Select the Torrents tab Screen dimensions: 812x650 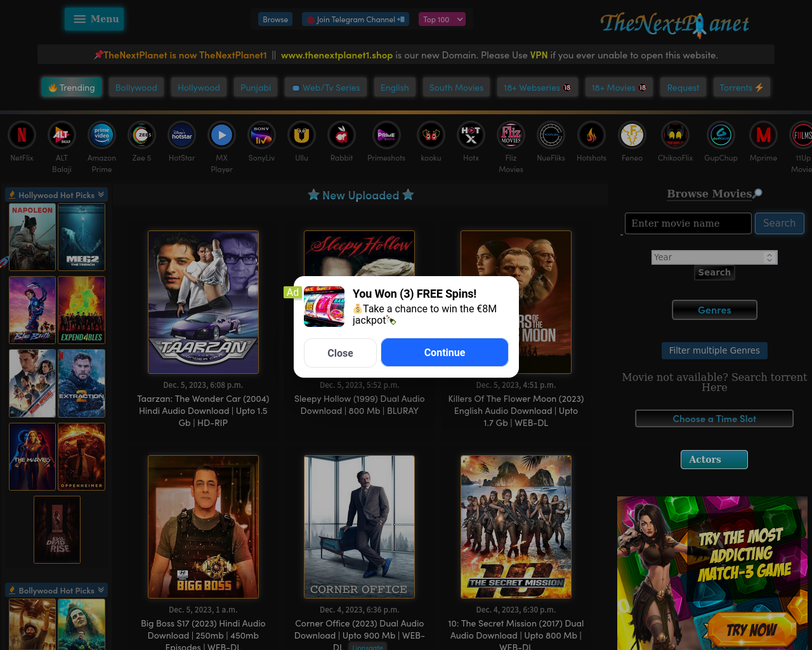(742, 88)
